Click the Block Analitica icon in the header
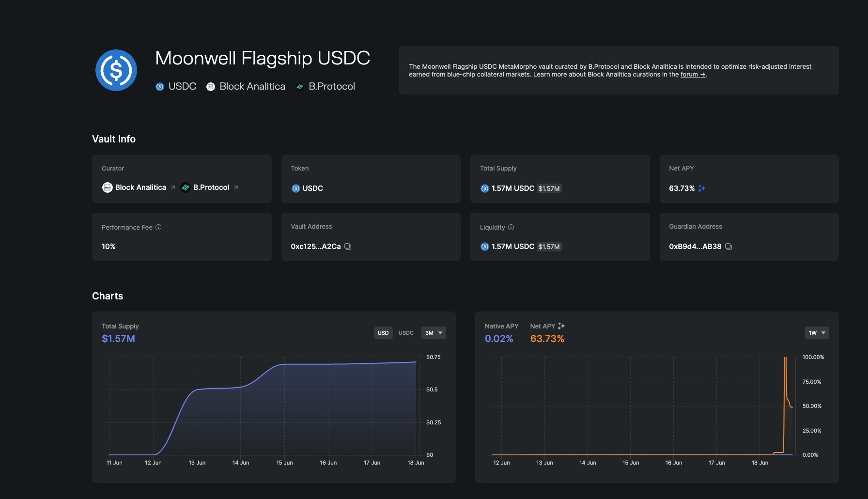 point(211,87)
